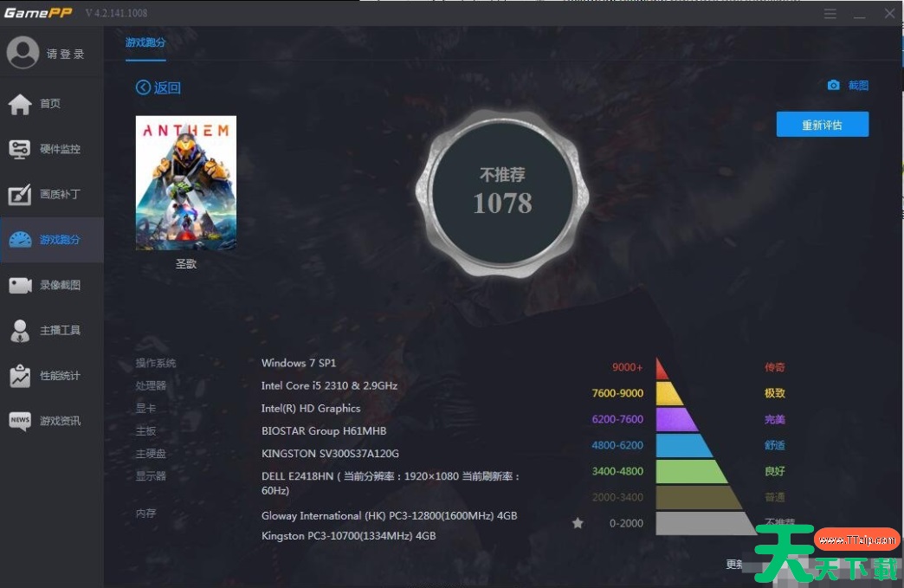Select the 首页 menu label

50,104
